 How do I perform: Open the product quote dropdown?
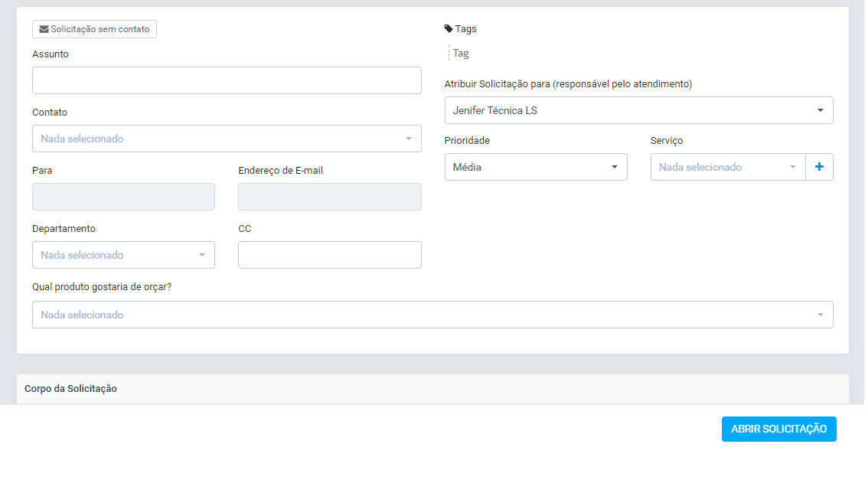click(x=432, y=315)
